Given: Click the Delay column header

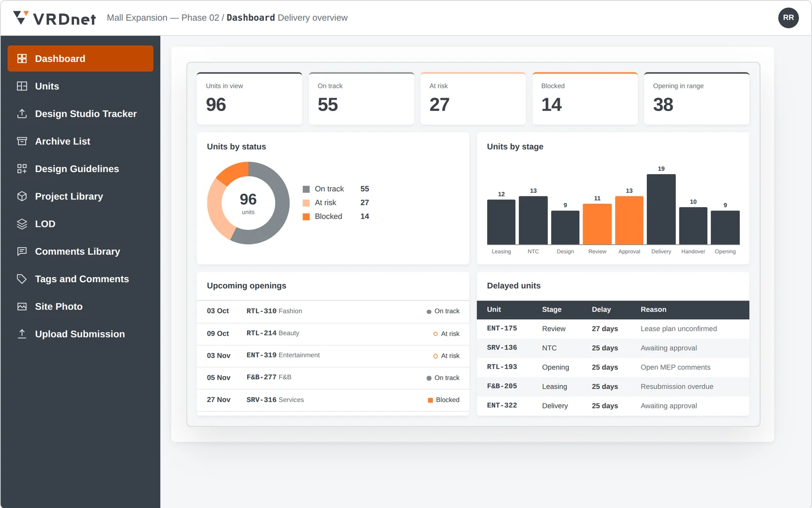Looking at the screenshot, I should point(601,310).
